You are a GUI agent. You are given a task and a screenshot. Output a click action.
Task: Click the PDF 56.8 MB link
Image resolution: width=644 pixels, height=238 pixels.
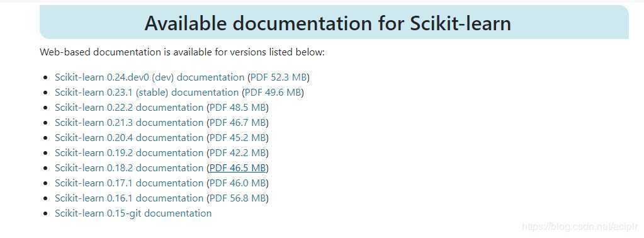[x=238, y=198]
